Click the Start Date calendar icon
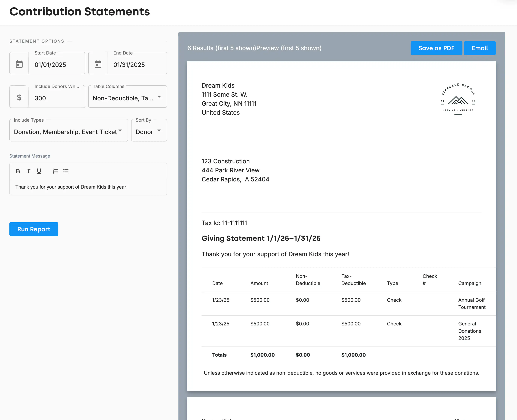The image size is (517, 420). [x=19, y=64]
